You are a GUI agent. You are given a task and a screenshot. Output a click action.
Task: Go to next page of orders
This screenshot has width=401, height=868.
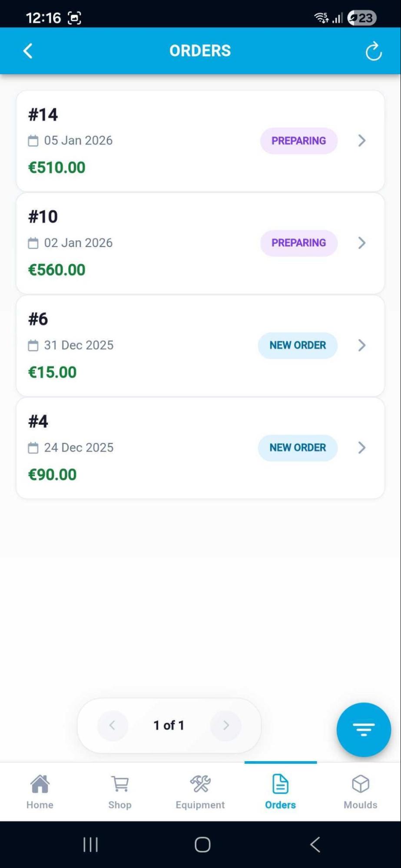coord(225,725)
